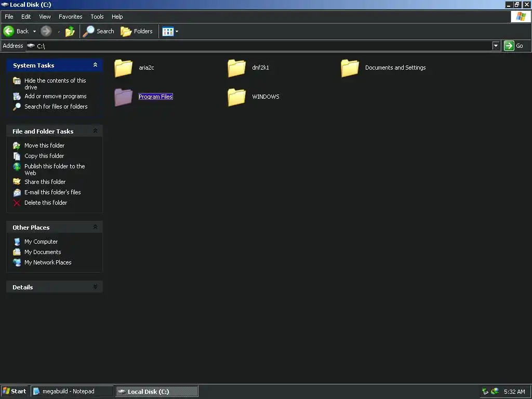Click the left system tray notification icon
The image size is (532, 399).
tap(485, 392)
